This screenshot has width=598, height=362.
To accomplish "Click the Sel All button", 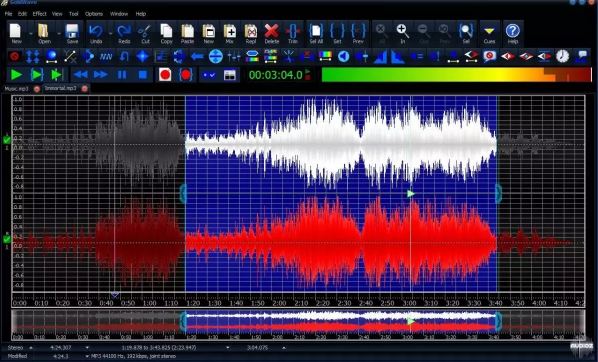I will pos(316,34).
